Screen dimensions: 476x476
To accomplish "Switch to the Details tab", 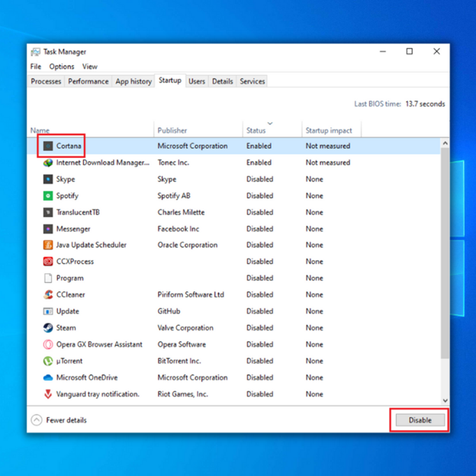I will 223,82.
